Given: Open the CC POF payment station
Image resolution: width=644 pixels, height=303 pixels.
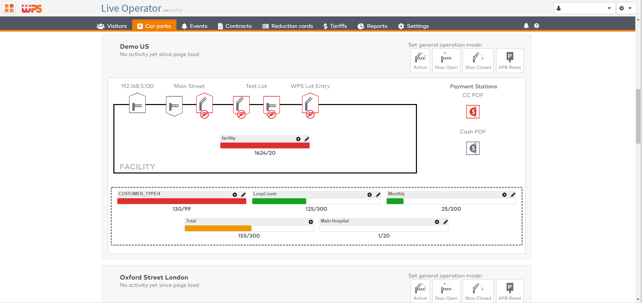Looking at the screenshot, I should tap(473, 112).
